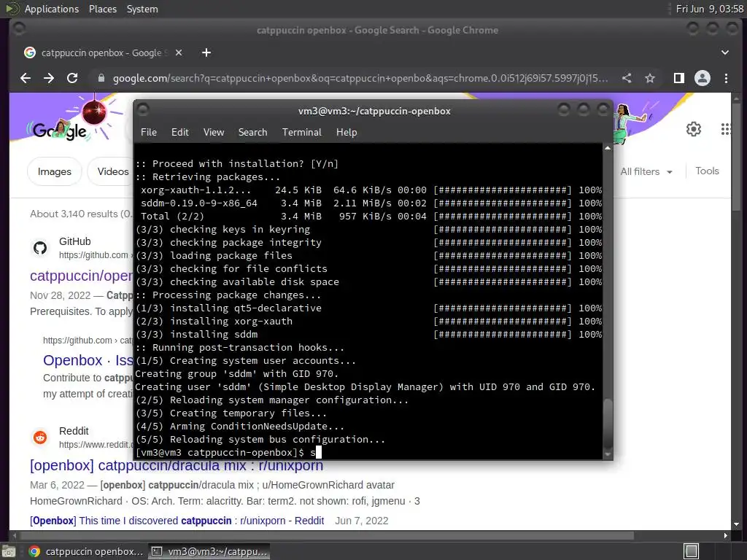Open terminal Terminal menu
Viewport: 747px width, 560px height.
click(x=301, y=132)
